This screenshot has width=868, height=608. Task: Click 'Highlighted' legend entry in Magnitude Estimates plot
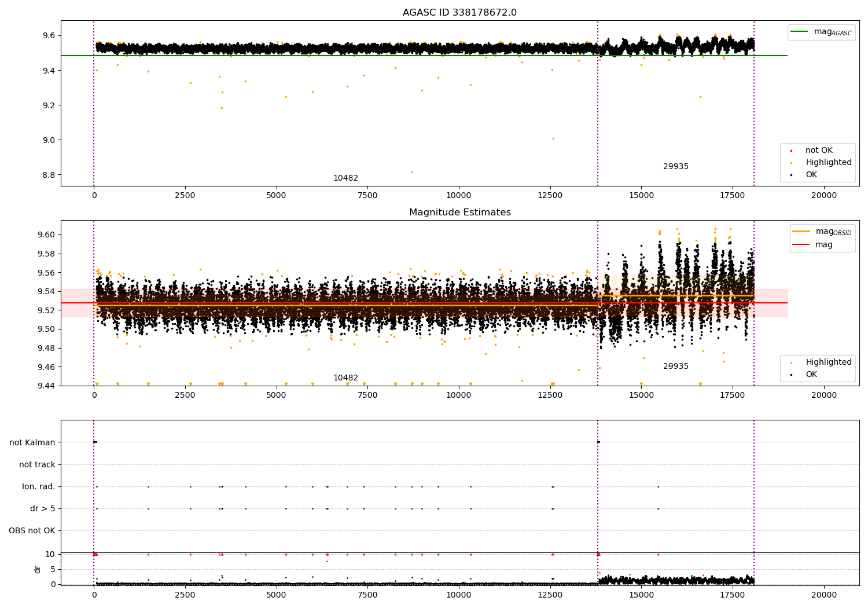click(x=828, y=362)
